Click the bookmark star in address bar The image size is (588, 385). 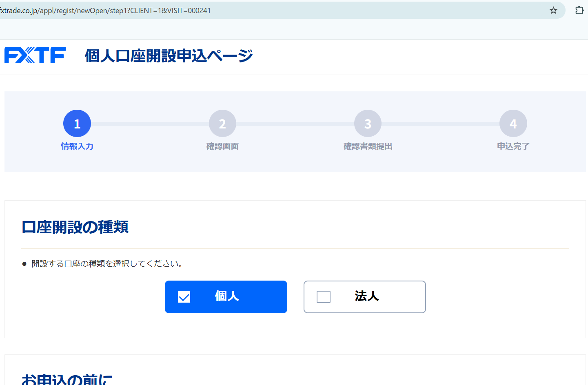[553, 10]
